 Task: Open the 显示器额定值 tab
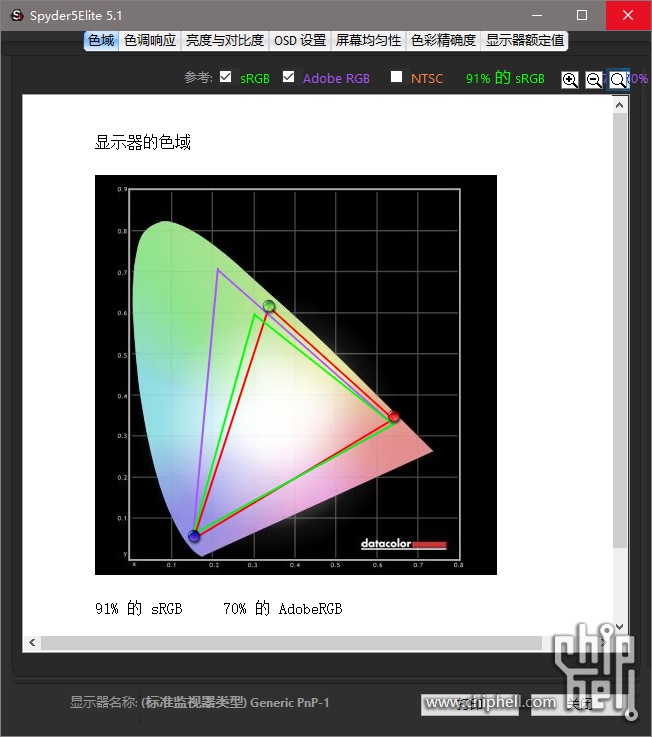tap(525, 40)
